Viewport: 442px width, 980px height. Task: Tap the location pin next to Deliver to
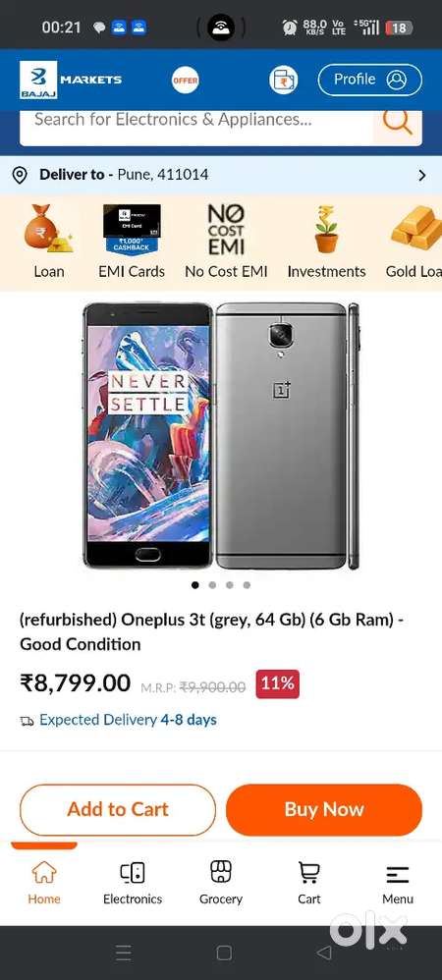[20, 175]
